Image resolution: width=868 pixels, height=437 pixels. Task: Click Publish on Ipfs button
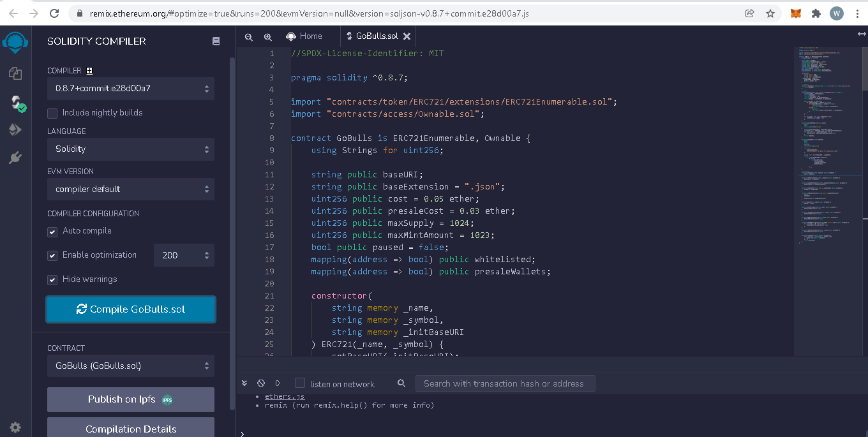click(x=131, y=399)
